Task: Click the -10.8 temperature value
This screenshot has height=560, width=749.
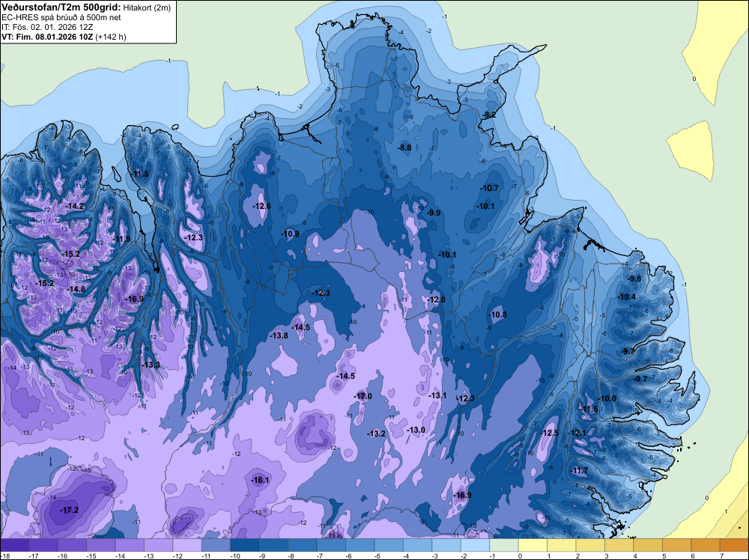Action: [x=498, y=314]
